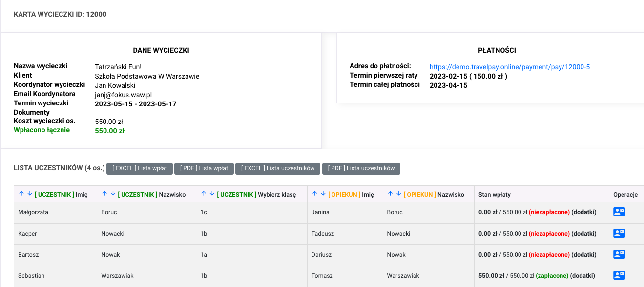Open the travelpay payment address link

click(510, 67)
